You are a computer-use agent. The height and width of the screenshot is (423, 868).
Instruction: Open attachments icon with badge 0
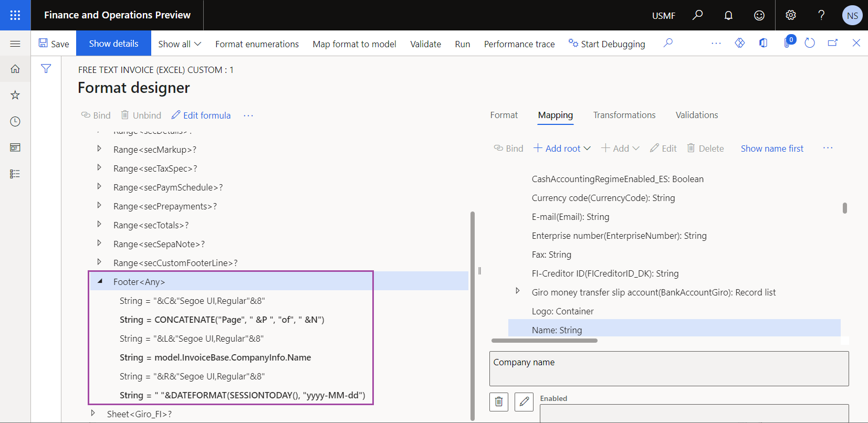[788, 42]
